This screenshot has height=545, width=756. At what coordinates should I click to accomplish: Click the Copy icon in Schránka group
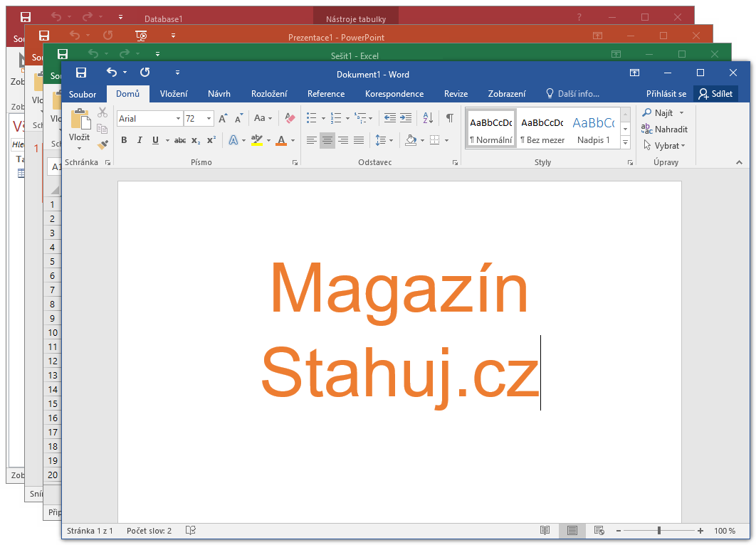102,129
